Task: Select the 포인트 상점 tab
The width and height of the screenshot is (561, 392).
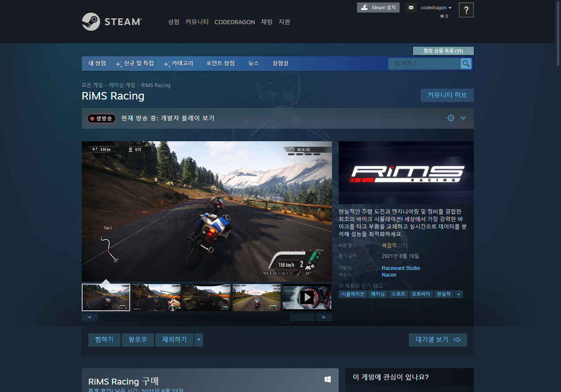Action: [220, 63]
